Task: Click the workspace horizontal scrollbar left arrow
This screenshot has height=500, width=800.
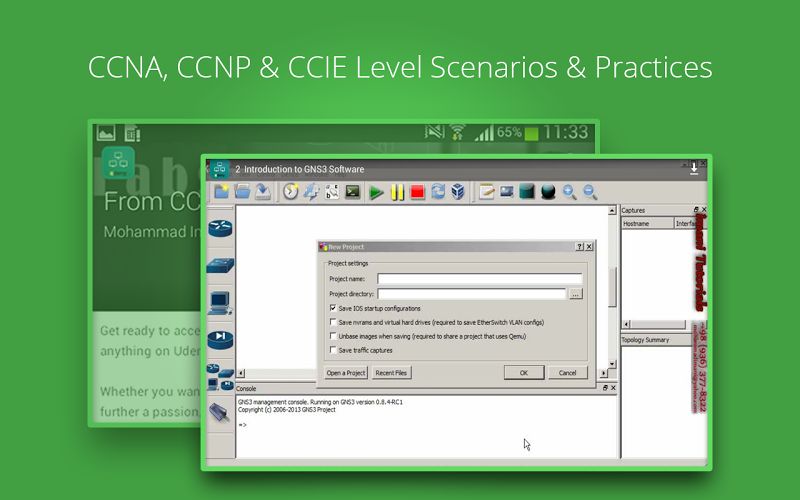Action: 241,373
